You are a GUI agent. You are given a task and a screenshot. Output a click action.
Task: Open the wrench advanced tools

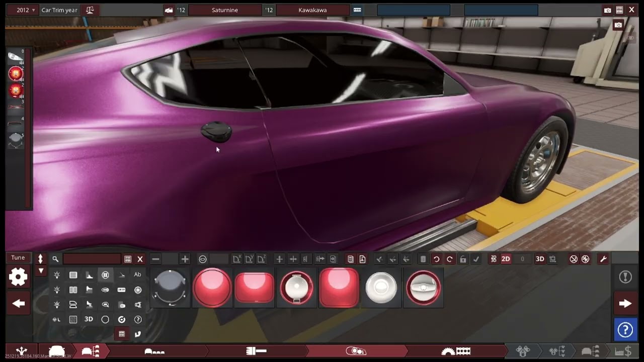click(603, 259)
